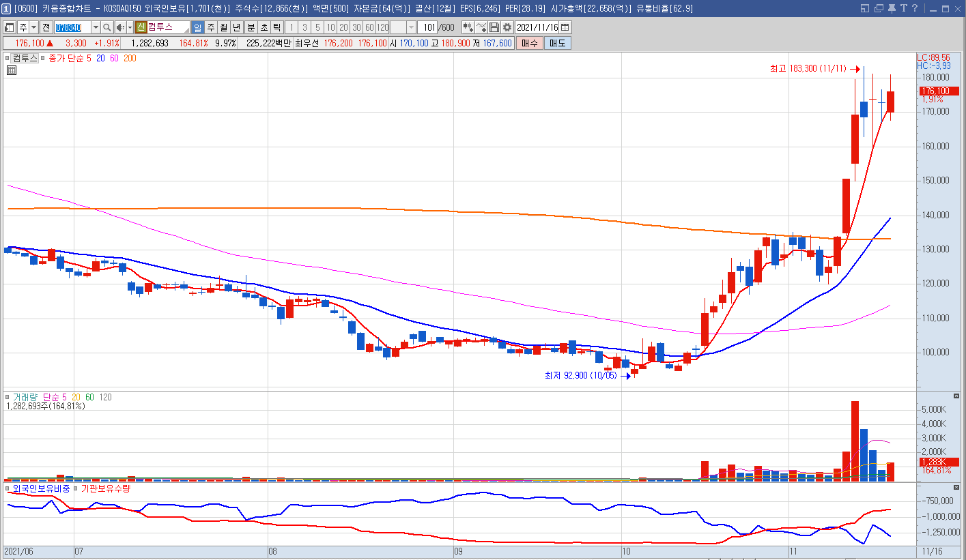This screenshot has width=966, height=560.
Task: Click the 거래량 volume indicator label
Action: pyautogui.click(x=25, y=397)
